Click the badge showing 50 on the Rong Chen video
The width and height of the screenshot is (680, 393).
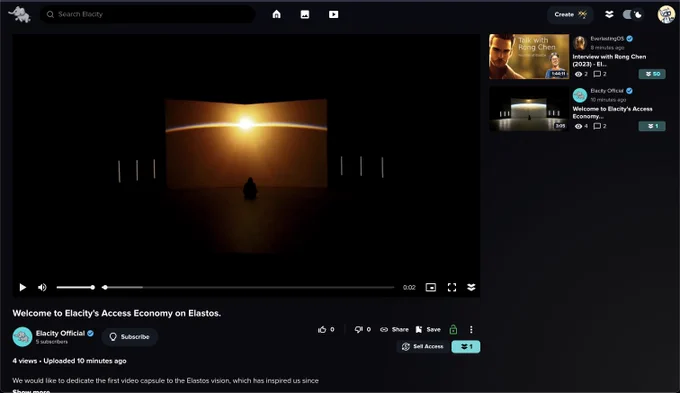point(652,74)
